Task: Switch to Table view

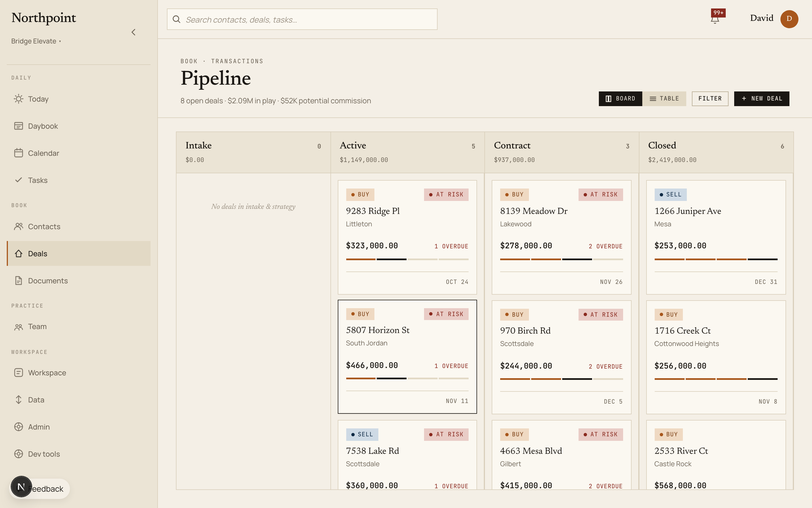Action: [x=664, y=98]
